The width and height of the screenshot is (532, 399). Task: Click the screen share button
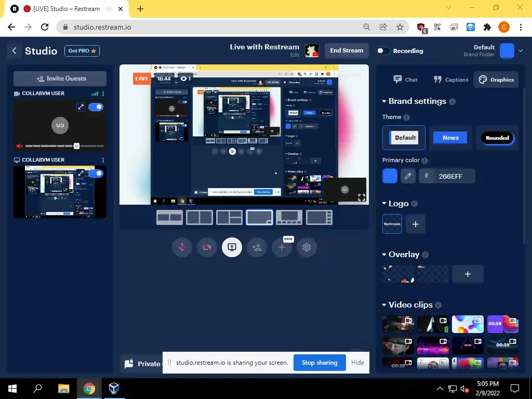tap(232, 247)
